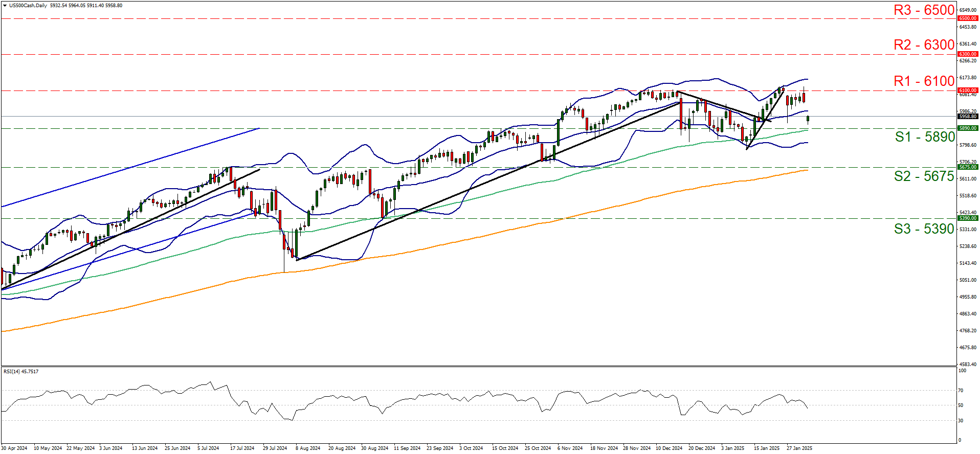Select the 30 Apr 2024 date label
This screenshot has width=980, height=454.
(14, 448)
